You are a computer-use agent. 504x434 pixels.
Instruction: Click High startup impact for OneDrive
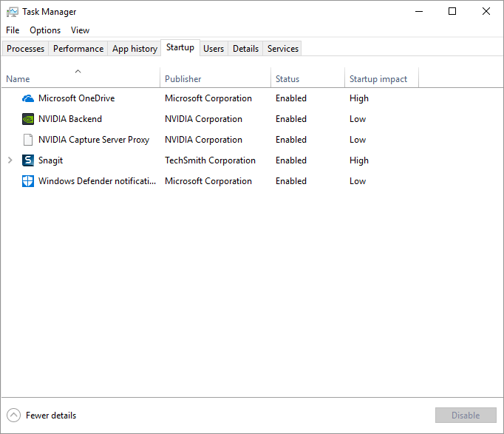pyautogui.click(x=359, y=98)
